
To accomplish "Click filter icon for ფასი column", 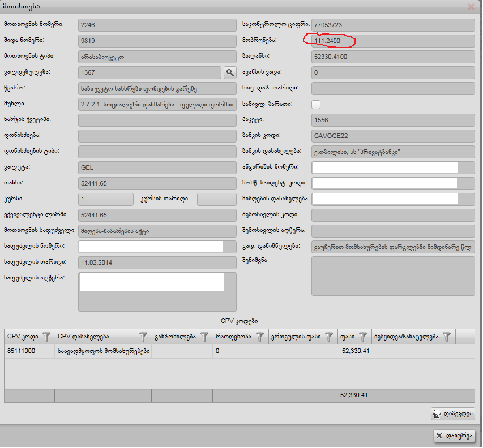I will [363, 337].
